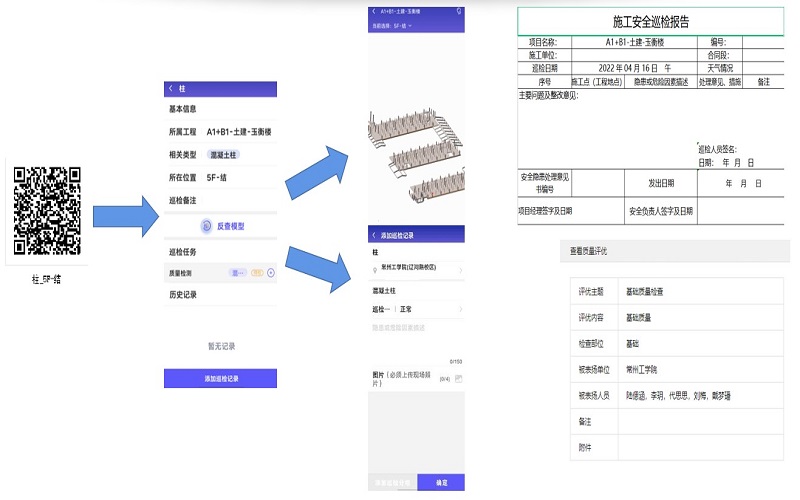
Task: Click the 添加巡检记录 purple button
Action: point(220,379)
